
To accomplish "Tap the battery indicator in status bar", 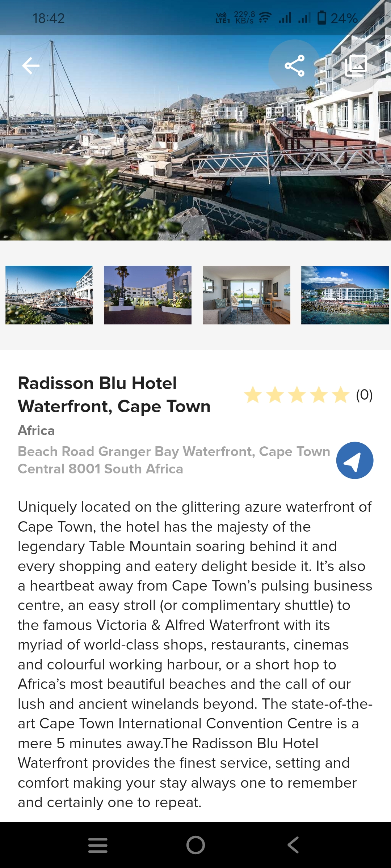I will click(x=322, y=18).
